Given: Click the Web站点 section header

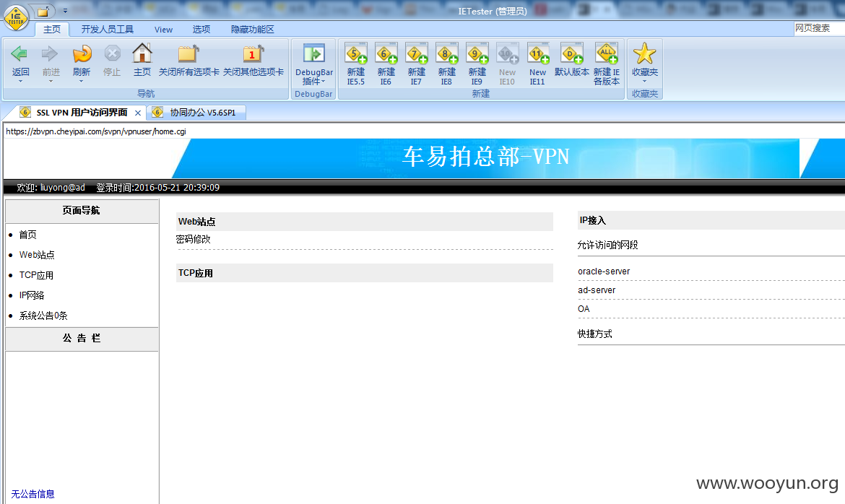Looking at the screenshot, I should tap(365, 222).
